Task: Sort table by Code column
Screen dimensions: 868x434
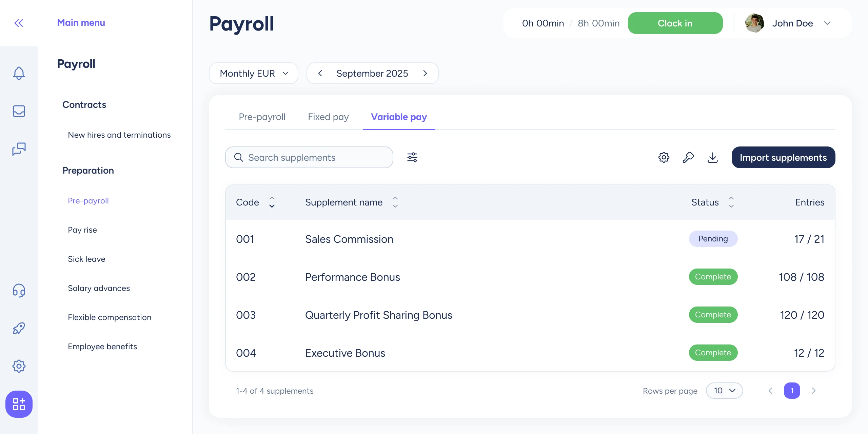Action: coord(272,202)
